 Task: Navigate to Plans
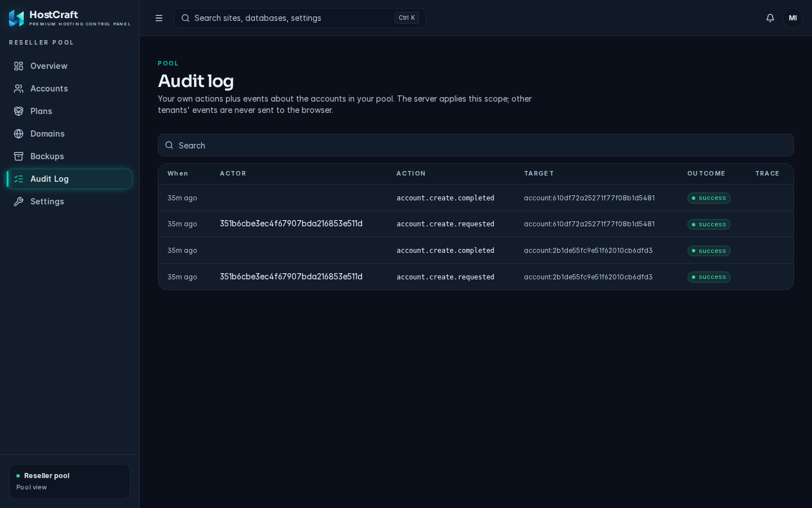[70, 111]
